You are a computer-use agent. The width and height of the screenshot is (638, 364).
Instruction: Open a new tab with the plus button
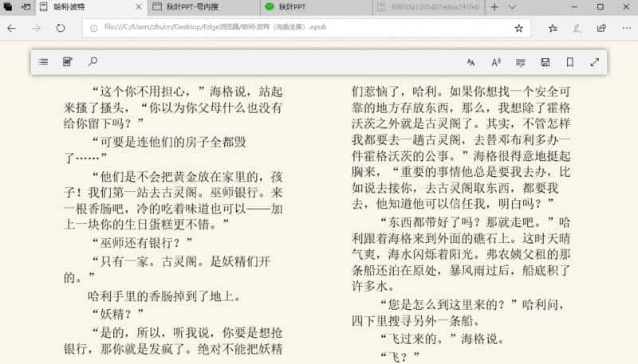coord(494,7)
